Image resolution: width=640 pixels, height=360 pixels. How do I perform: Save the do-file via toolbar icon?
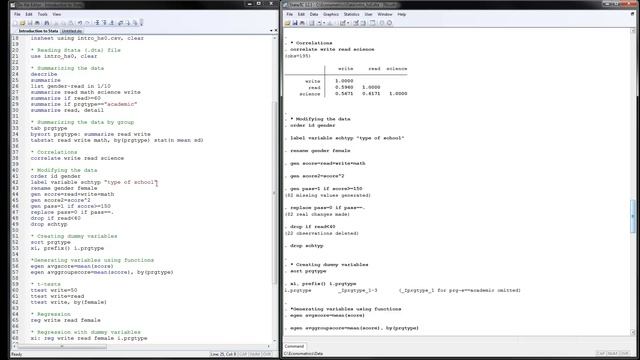coord(30,23)
